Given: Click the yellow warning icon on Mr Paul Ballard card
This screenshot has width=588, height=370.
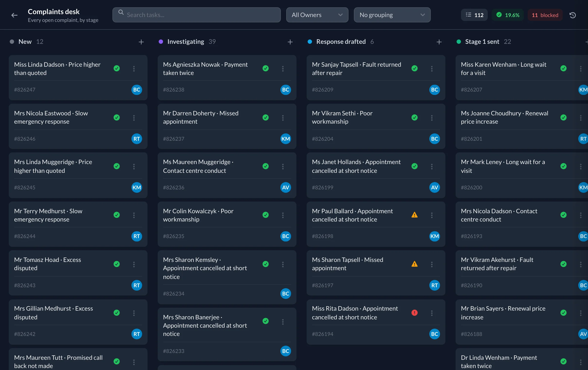Looking at the screenshot, I should (414, 215).
